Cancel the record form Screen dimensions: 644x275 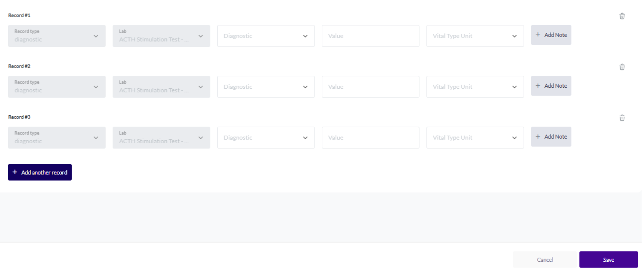pos(545,260)
